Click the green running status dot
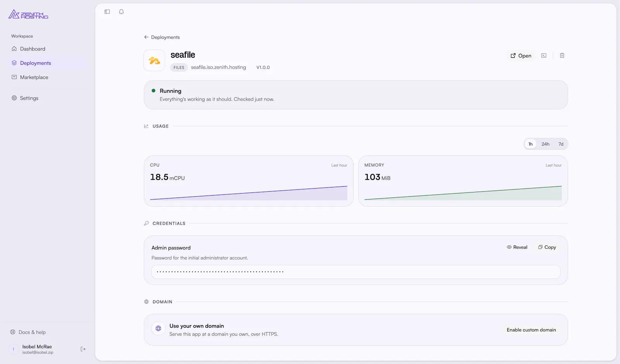The image size is (620, 364). [153, 91]
